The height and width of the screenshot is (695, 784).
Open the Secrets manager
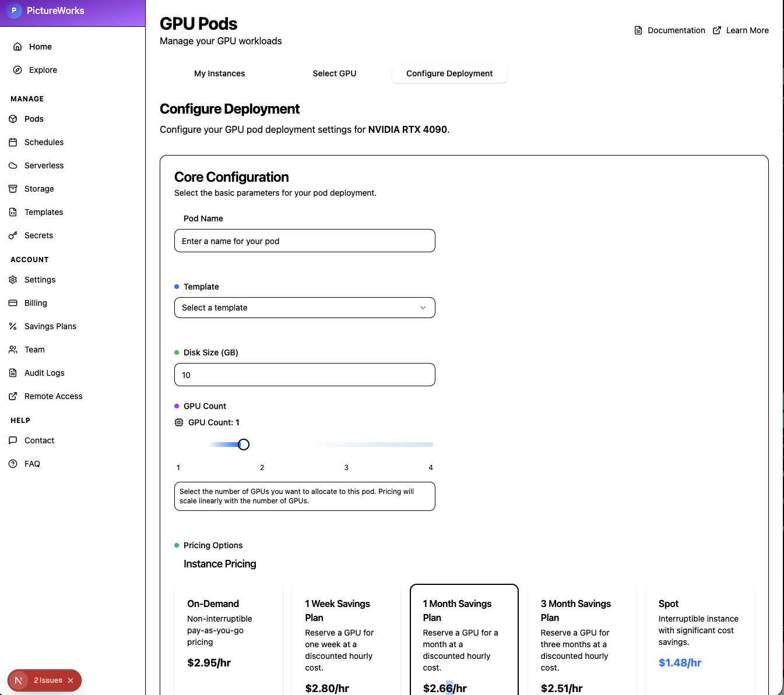[x=38, y=235]
